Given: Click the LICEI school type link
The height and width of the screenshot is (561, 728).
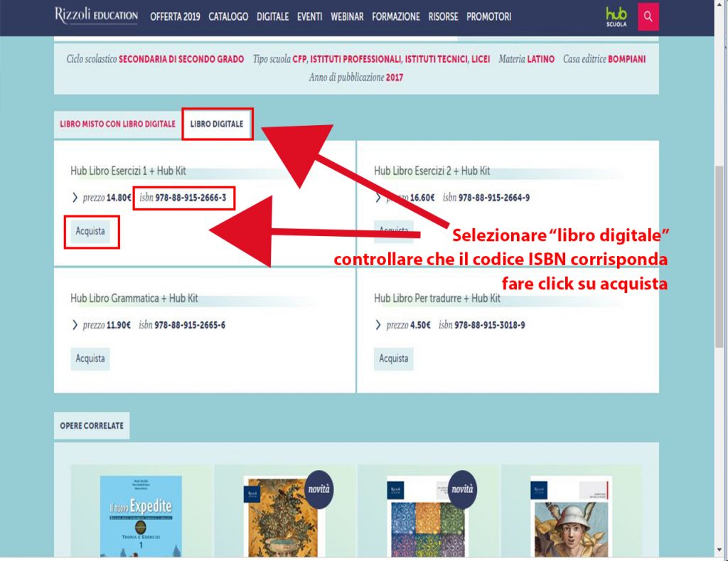Looking at the screenshot, I should 481,60.
